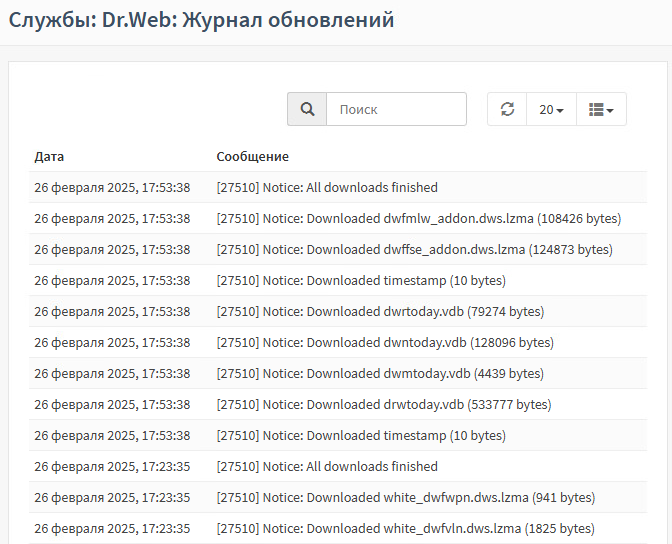Select the white_dwfvln.dws.lzma (1825 bytes) message
The width and height of the screenshot is (672, 544).
click(405, 529)
